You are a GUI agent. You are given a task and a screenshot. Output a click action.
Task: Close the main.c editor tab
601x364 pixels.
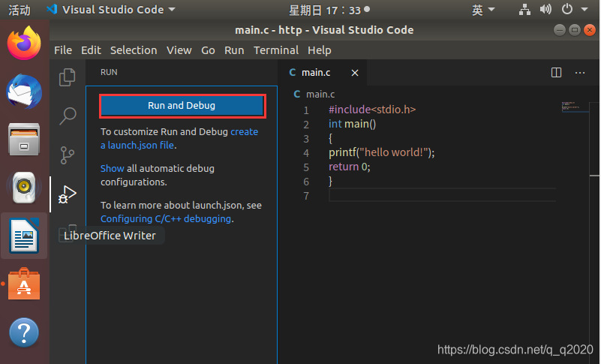pos(355,73)
